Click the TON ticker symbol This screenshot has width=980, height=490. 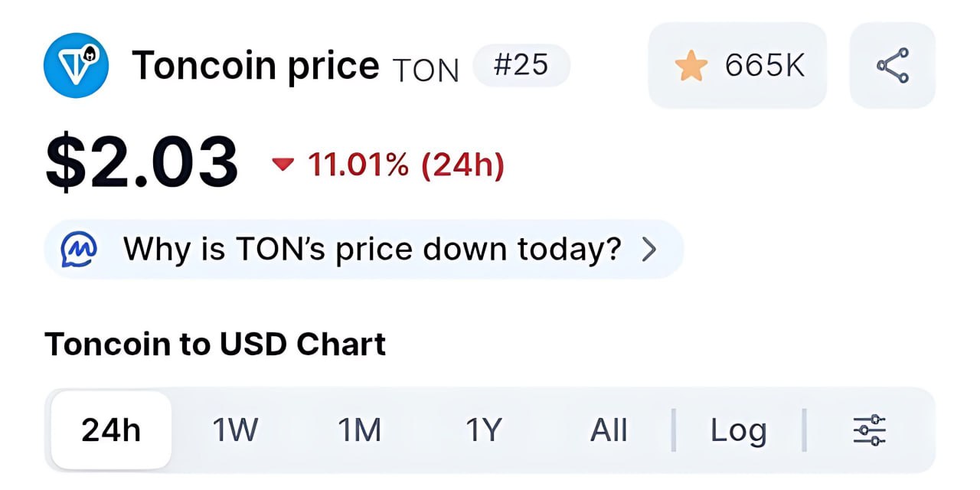(x=425, y=70)
